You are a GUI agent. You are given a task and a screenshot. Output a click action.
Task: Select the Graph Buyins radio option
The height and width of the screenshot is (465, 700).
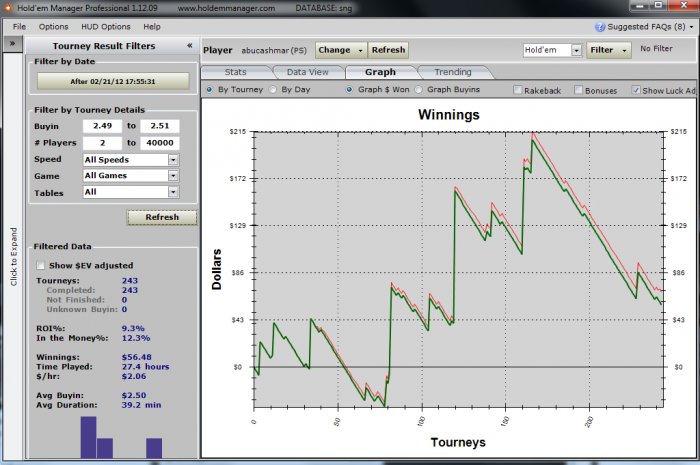click(418, 90)
